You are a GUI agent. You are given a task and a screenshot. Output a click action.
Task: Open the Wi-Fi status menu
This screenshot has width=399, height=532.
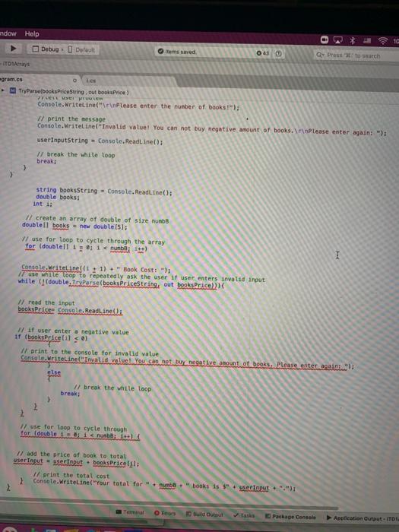pyautogui.click(x=383, y=41)
